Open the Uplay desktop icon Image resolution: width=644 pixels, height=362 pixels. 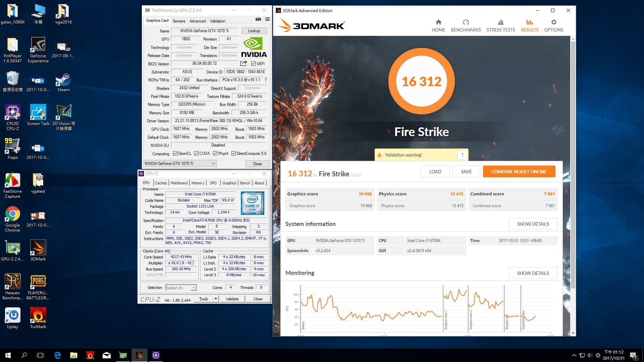pyautogui.click(x=13, y=318)
